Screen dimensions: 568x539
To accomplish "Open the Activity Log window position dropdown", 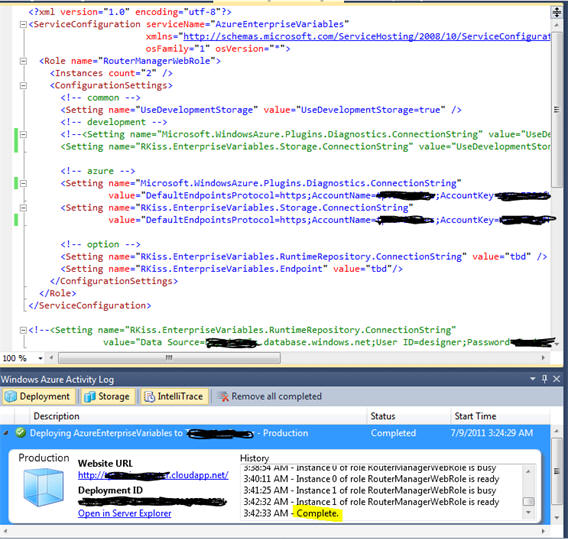I will 532,379.
